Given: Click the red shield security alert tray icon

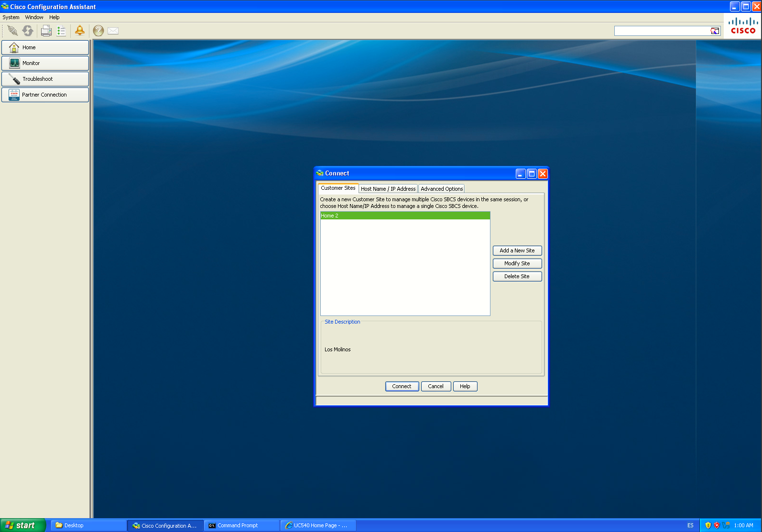Looking at the screenshot, I should [x=717, y=525].
